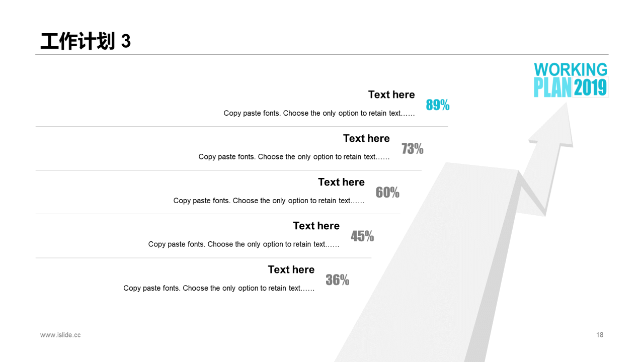Click the slide number 18
644x362 pixels.
coord(600,335)
